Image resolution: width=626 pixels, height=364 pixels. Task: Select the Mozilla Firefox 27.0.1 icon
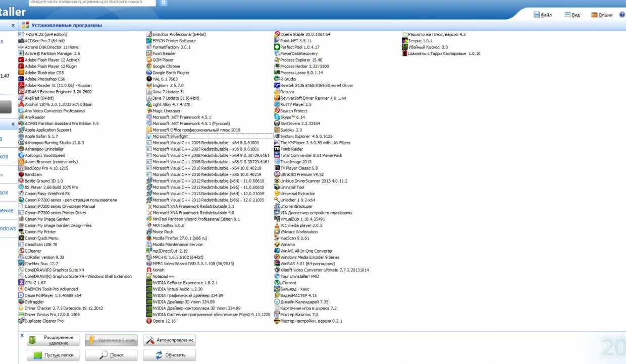149,238
